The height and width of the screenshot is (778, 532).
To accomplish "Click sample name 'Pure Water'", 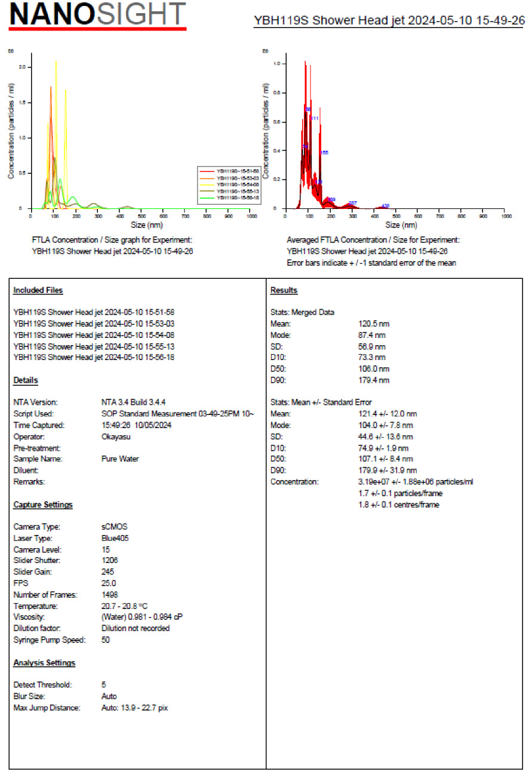I will 121,459.
